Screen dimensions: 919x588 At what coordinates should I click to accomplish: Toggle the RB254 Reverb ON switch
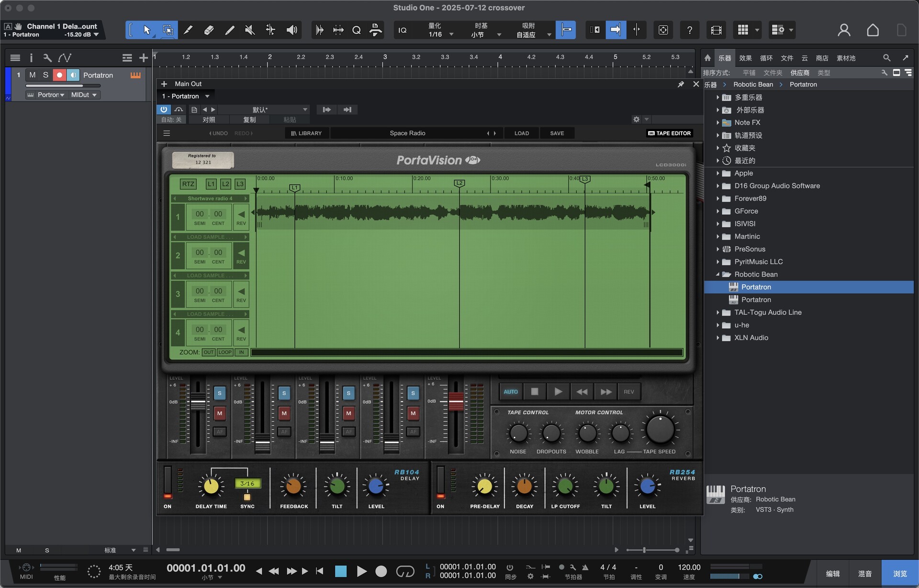coord(440,483)
